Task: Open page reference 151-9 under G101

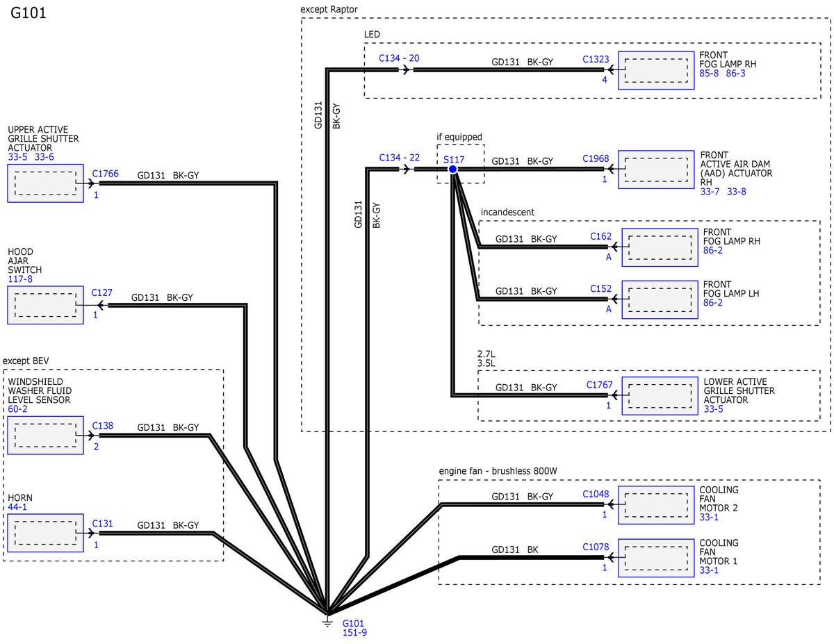Action: coord(353,633)
